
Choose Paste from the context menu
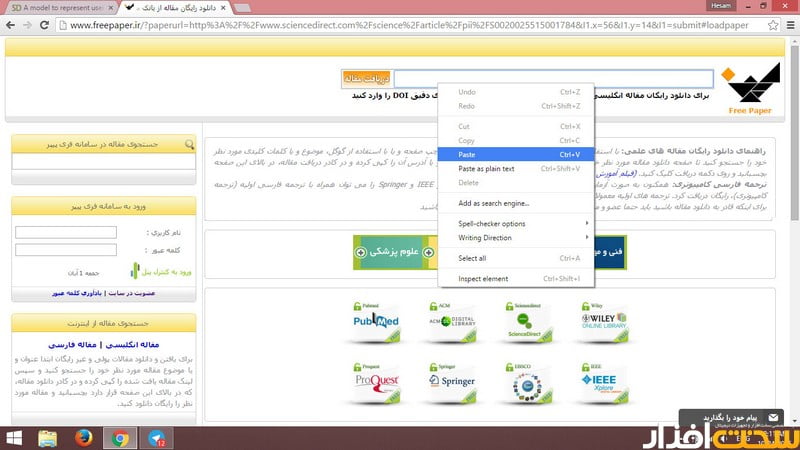[x=516, y=155]
